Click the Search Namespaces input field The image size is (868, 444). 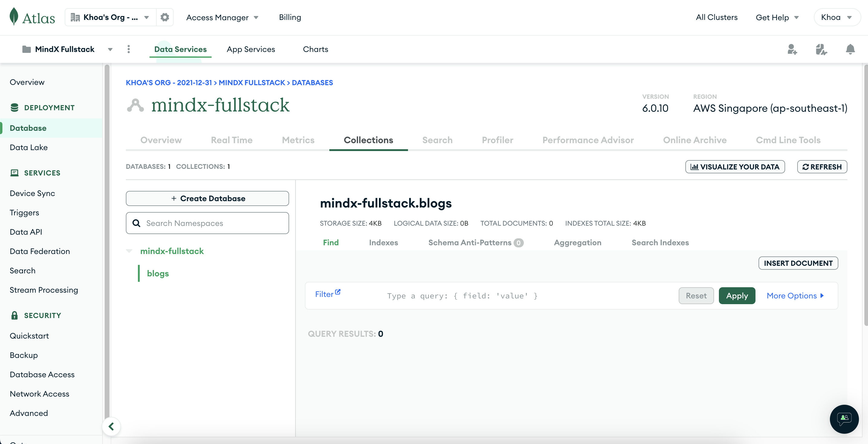[207, 223]
